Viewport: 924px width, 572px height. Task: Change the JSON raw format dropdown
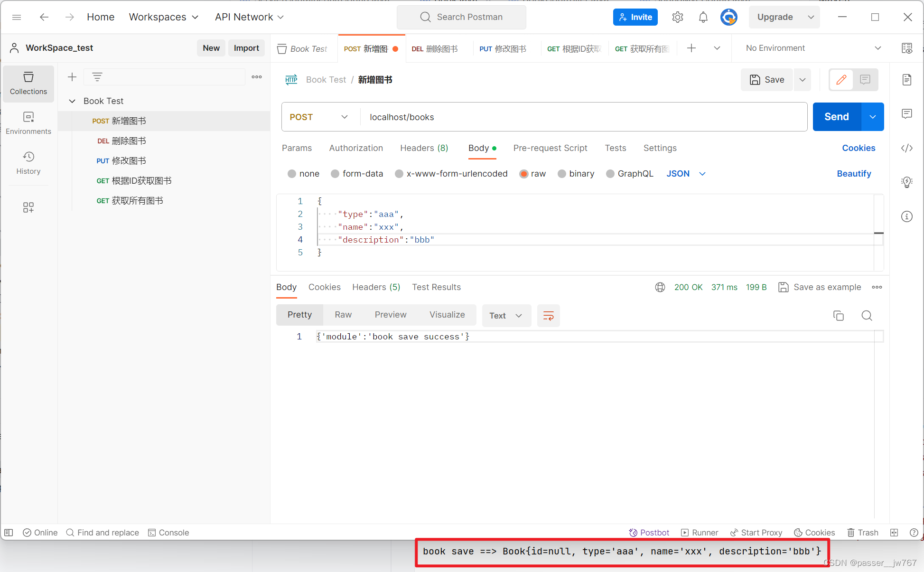point(686,174)
